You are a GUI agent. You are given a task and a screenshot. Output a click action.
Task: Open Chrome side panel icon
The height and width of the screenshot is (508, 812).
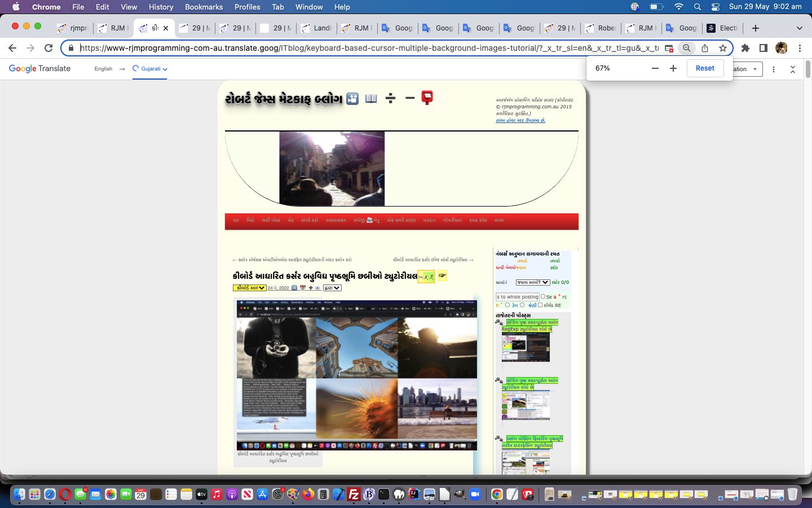click(764, 48)
